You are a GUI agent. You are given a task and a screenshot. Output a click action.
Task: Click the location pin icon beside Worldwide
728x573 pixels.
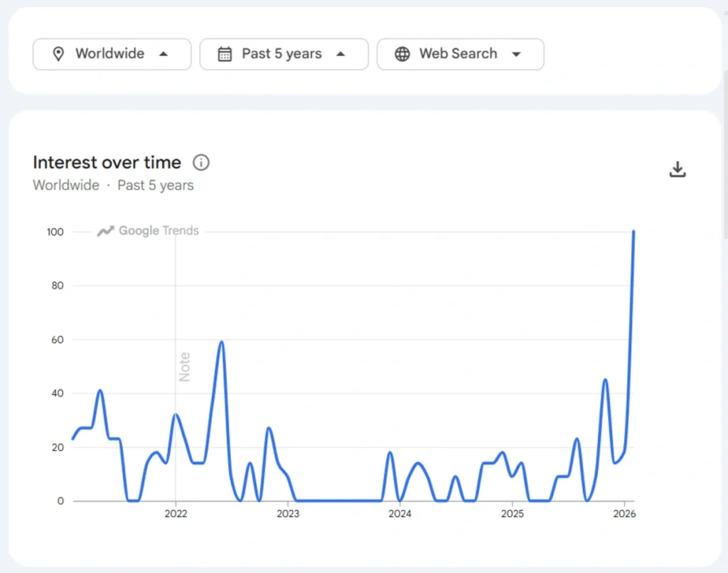pos(60,53)
